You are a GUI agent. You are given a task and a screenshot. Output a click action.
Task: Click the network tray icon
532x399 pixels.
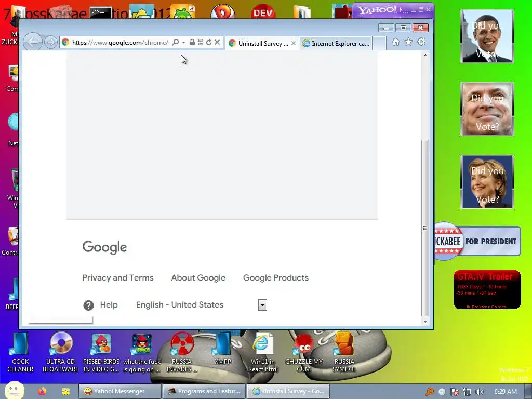[x=467, y=392]
